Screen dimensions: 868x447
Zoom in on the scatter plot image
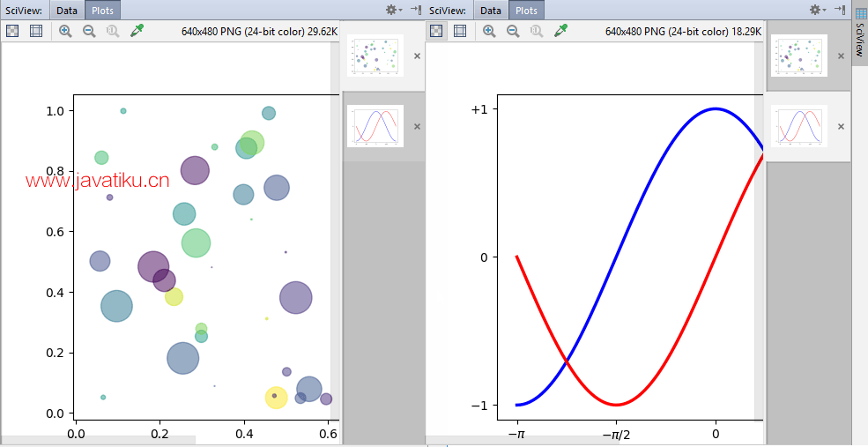point(65,31)
